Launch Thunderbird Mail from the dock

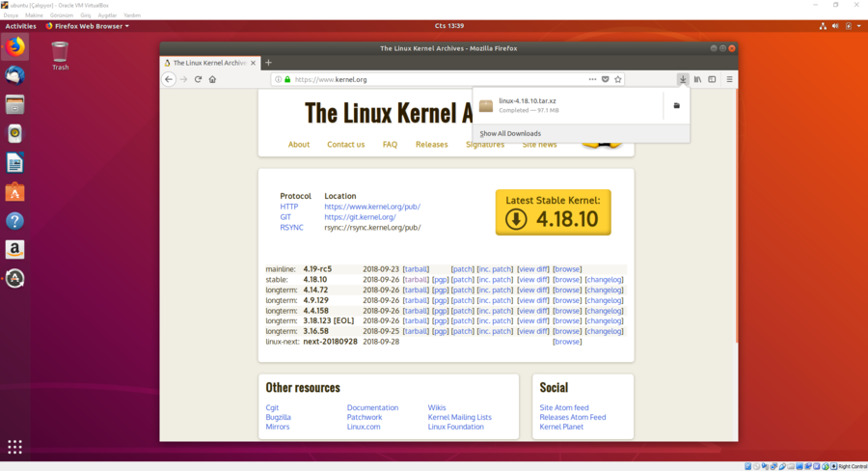[14, 75]
